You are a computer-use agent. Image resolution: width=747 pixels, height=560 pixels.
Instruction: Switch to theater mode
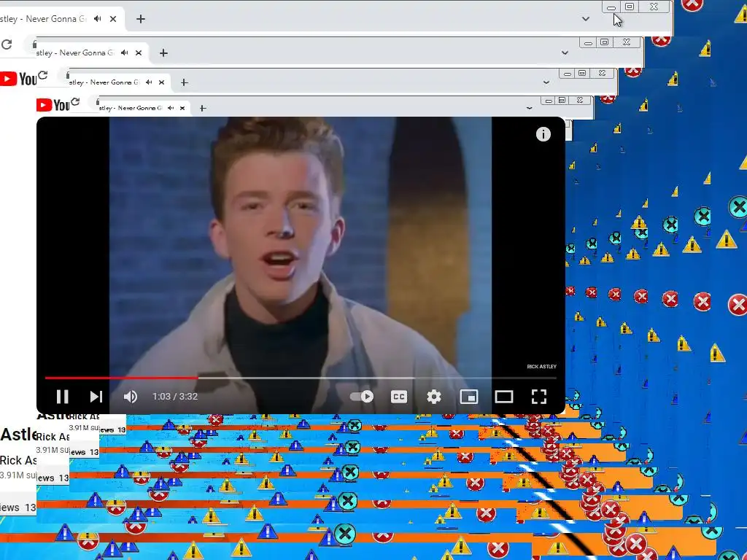[x=503, y=397]
